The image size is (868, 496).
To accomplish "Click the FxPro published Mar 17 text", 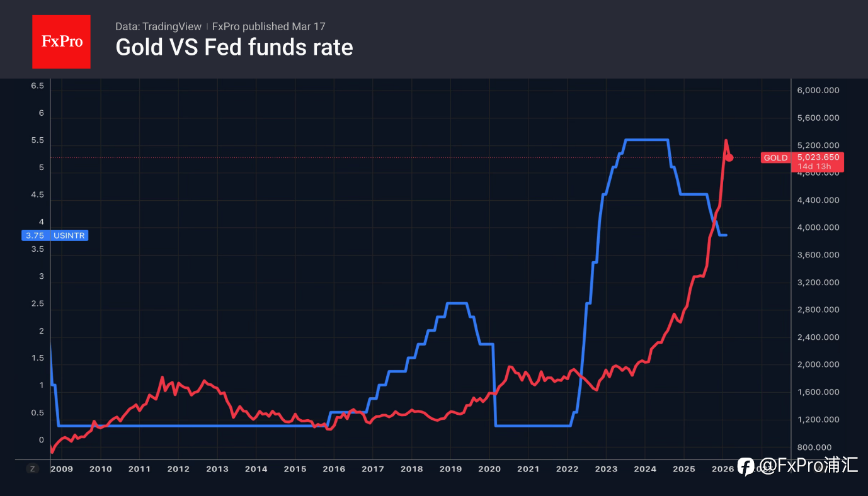I will coord(269,26).
